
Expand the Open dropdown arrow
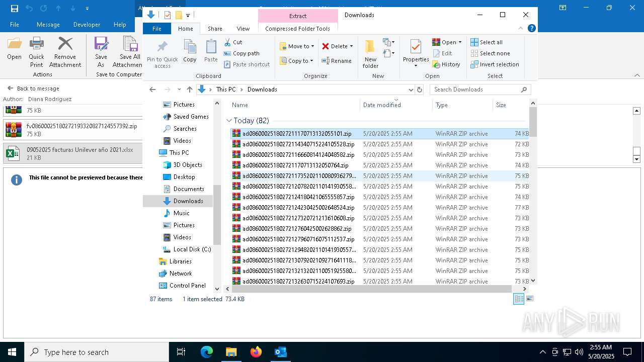coord(460,42)
